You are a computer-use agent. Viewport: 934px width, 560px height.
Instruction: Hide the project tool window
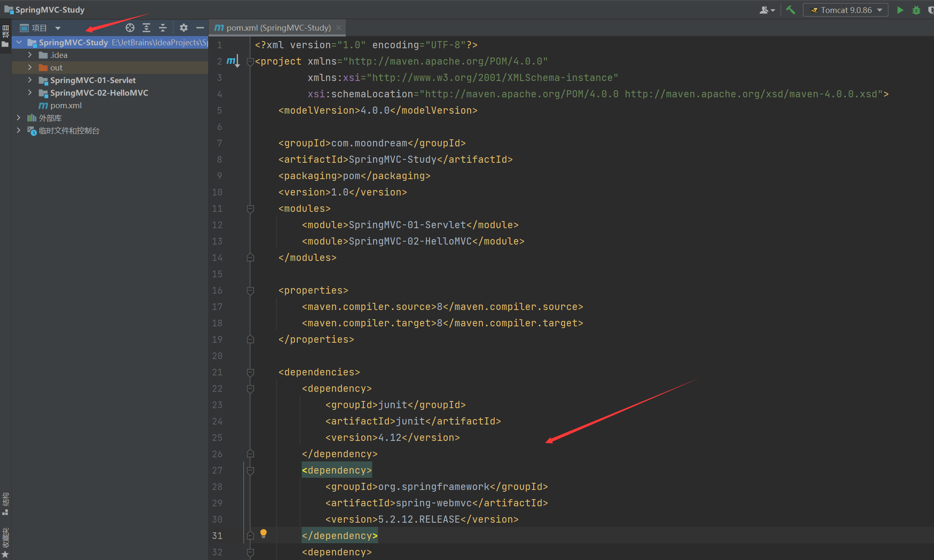tap(200, 28)
